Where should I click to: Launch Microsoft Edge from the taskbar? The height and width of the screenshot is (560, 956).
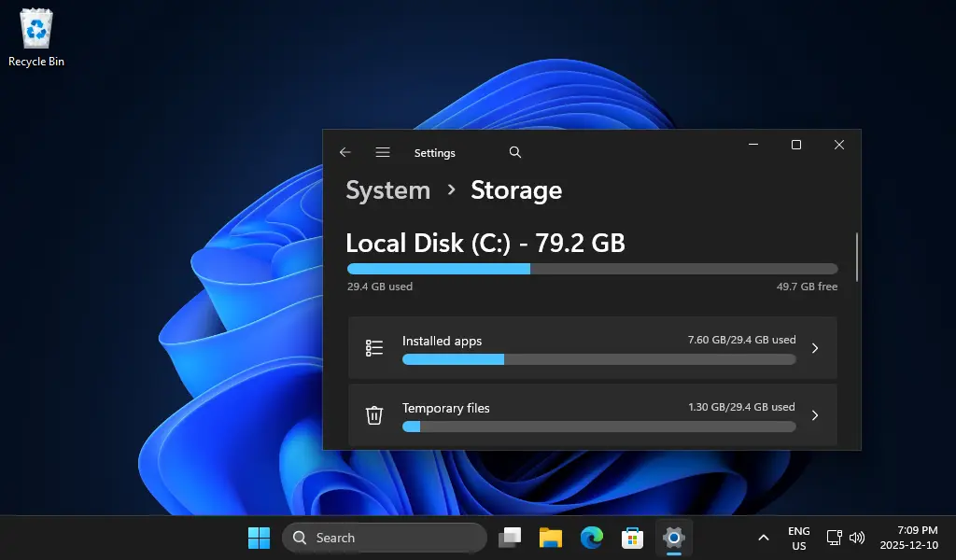[591, 538]
